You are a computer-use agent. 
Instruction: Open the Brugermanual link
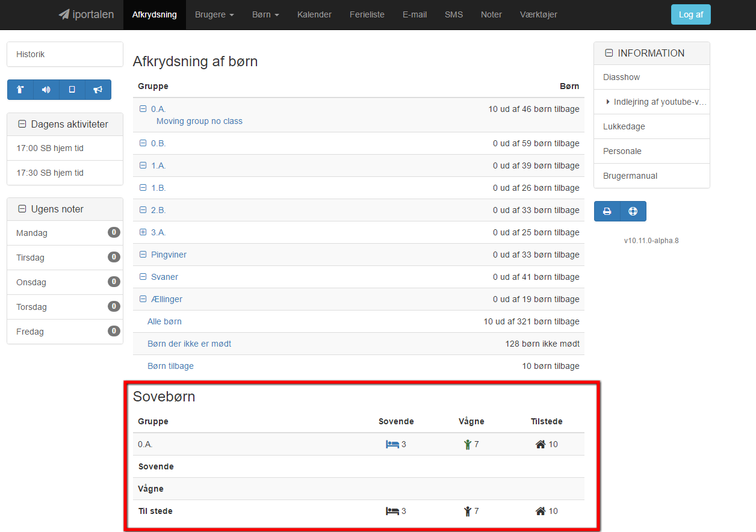point(652,176)
